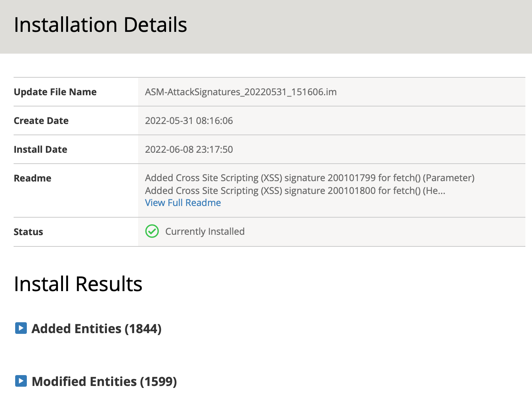Open the View Full Readme link
532x412 pixels.
click(183, 203)
